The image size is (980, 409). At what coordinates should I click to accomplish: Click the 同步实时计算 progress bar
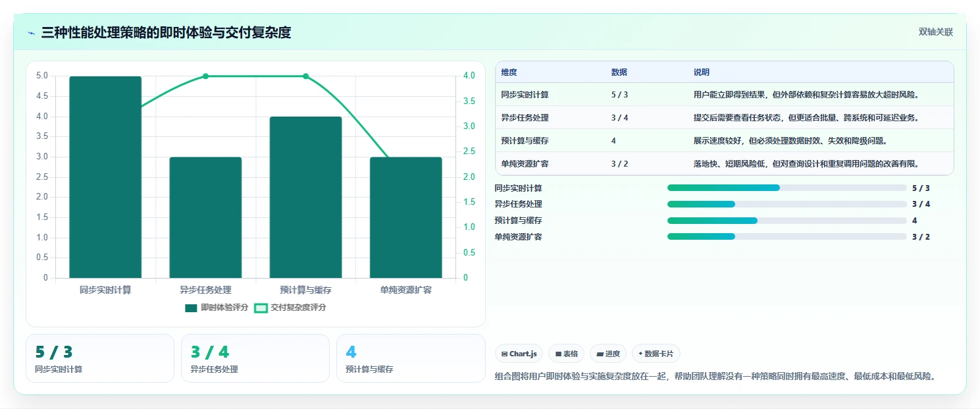tap(787, 188)
